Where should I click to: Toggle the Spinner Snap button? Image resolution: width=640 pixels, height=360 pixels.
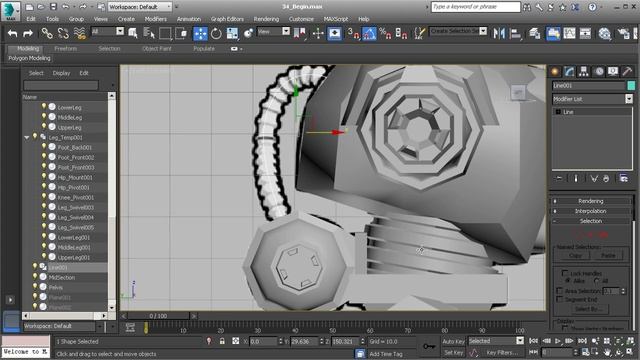tap(401, 33)
